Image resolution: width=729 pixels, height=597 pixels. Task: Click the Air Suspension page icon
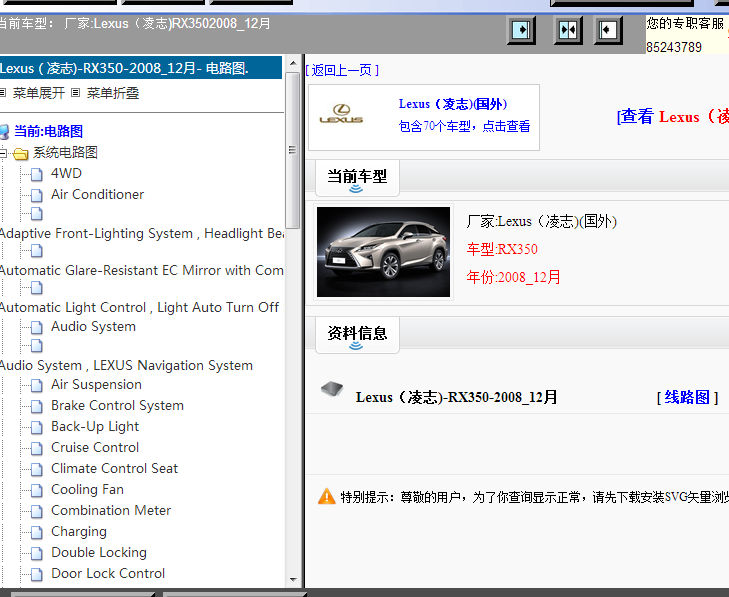tap(37, 385)
